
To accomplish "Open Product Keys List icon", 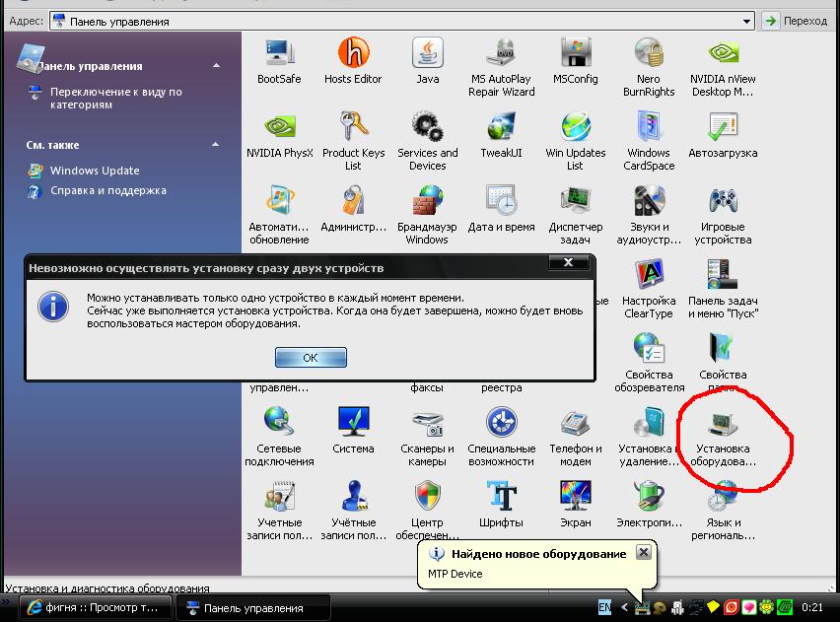I will click(x=353, y=141).
